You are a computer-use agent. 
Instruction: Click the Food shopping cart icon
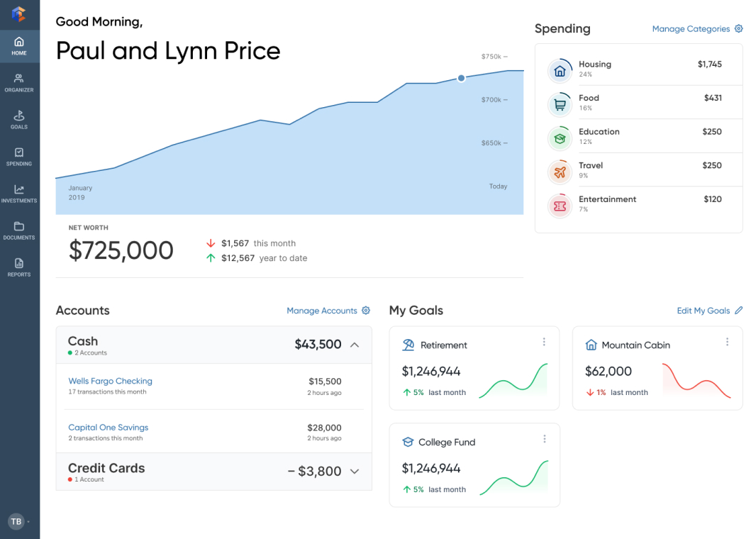560,105
